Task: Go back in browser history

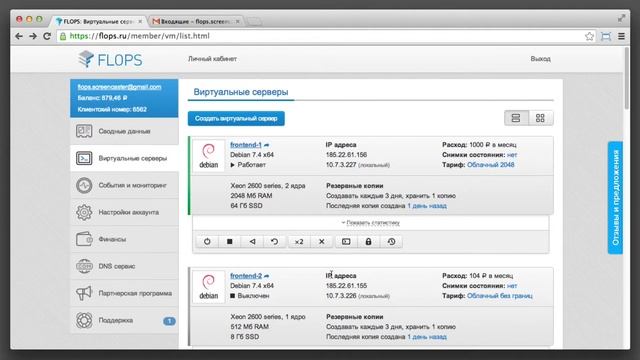Action: pos(19,36)
